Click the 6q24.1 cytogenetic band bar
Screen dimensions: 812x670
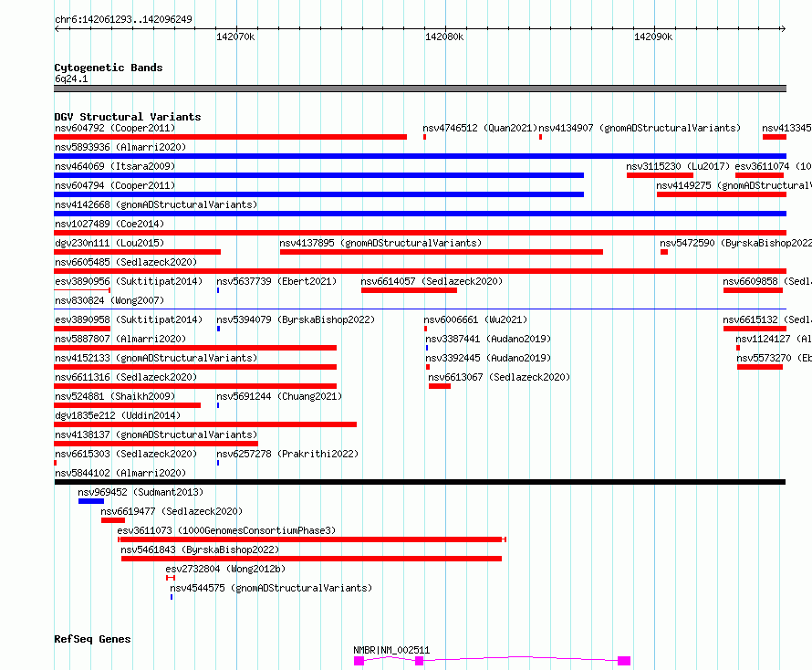[420, 89]
